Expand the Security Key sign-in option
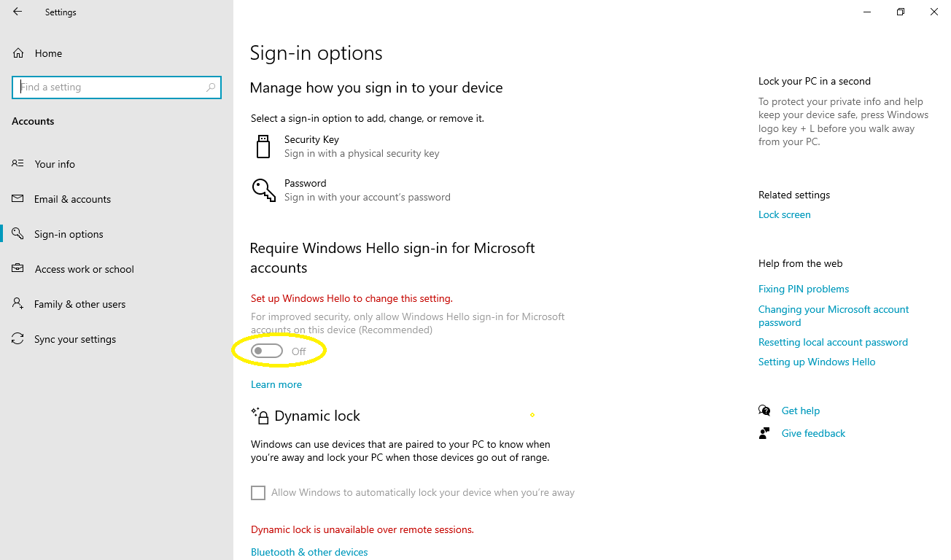This screenshot has height=560, width=951. point(362,146)
